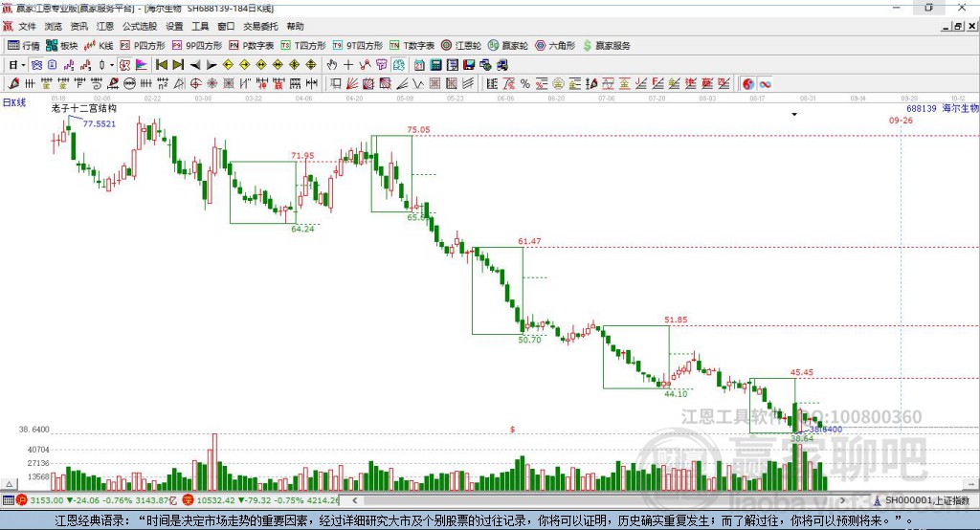Viewport: 980px width, 530px height.
Task: Select the percent % tool
Action: (x=525, y=84)
